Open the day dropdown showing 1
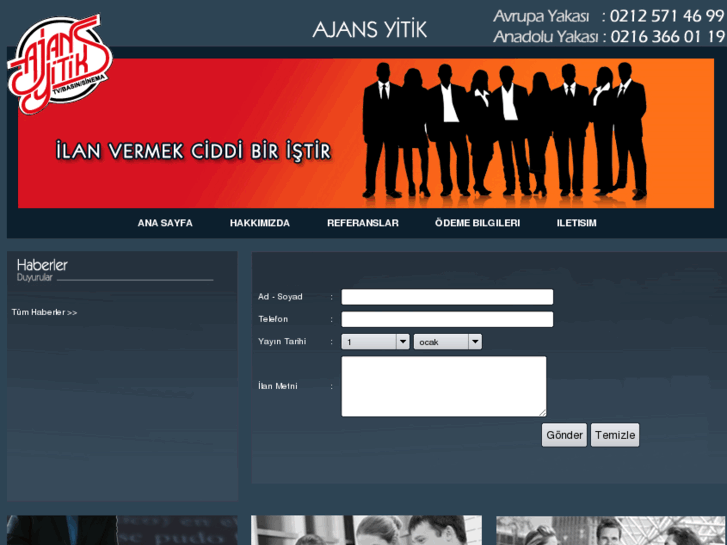The image size is (727, 545). point(375,342)
